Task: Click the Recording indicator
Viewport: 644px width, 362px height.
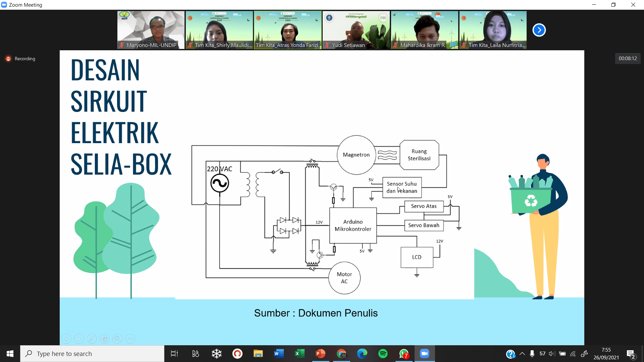Action: pos(21,59)
